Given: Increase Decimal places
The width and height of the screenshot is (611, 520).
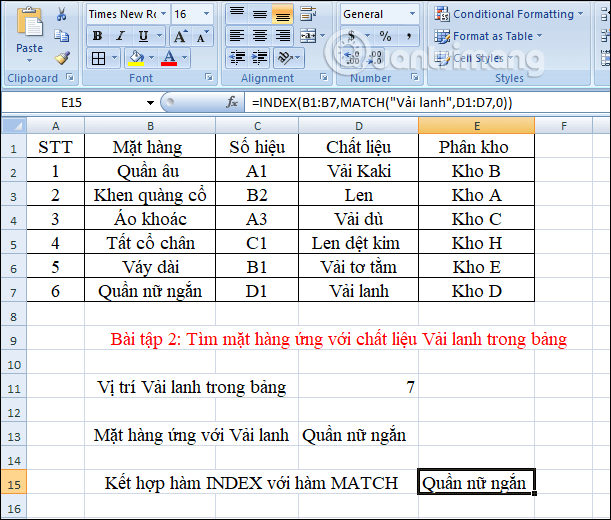Looking at the screenshot, I should [x=352, y=58].
